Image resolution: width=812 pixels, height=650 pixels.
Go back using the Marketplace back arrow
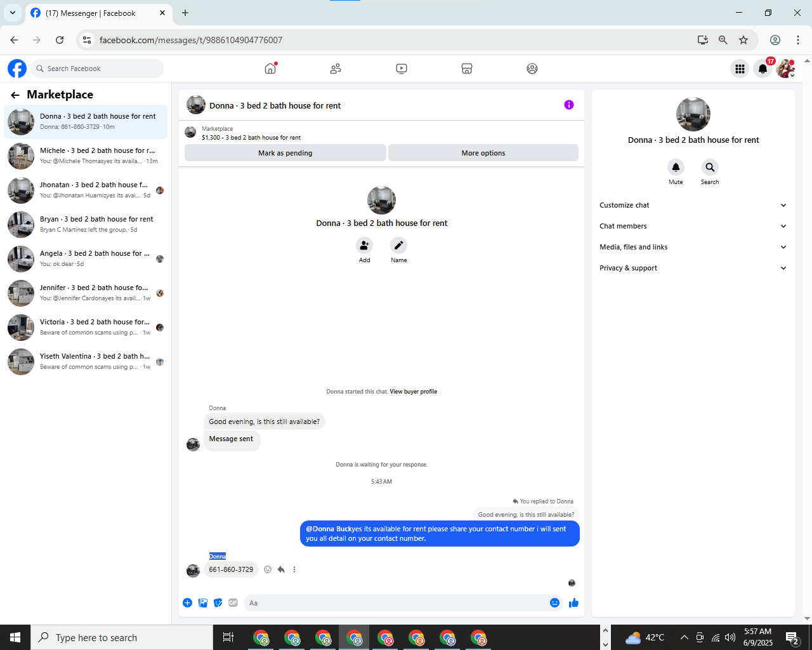click(15, 95)
